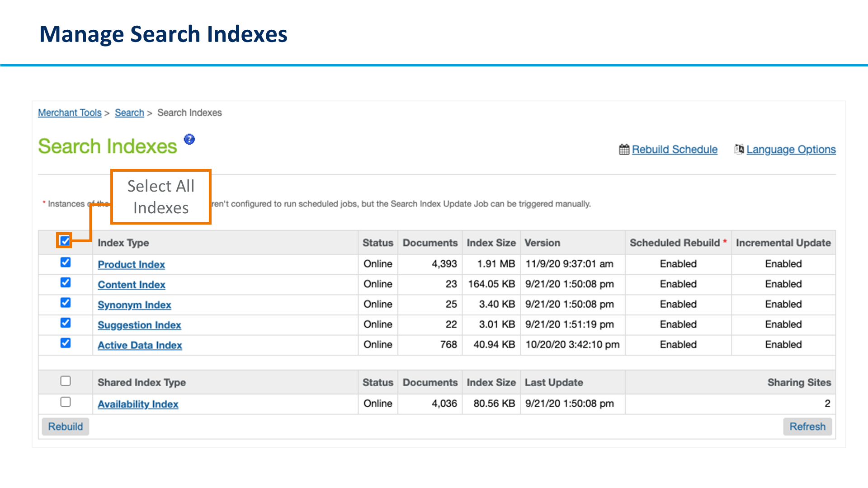
Task: Open the Merchant Tools breadcrumb link
Action: click(x=70, y=113)
